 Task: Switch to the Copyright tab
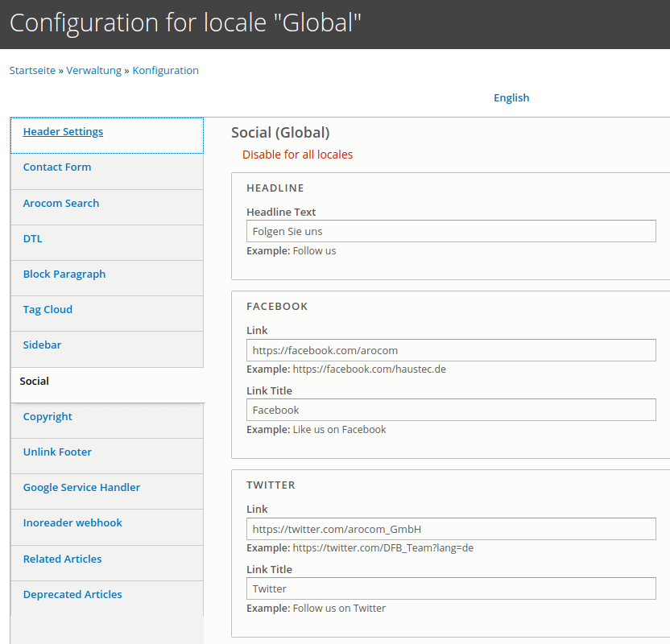coord(48,417)
